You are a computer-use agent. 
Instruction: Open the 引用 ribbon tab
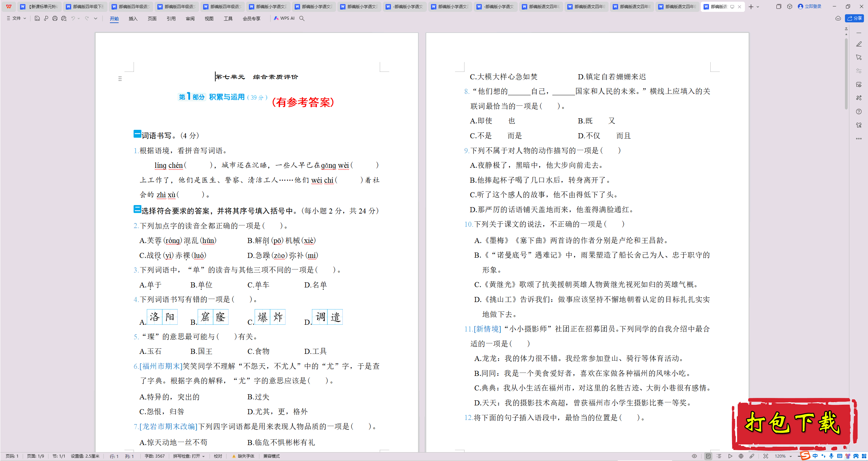click(171, 19)
